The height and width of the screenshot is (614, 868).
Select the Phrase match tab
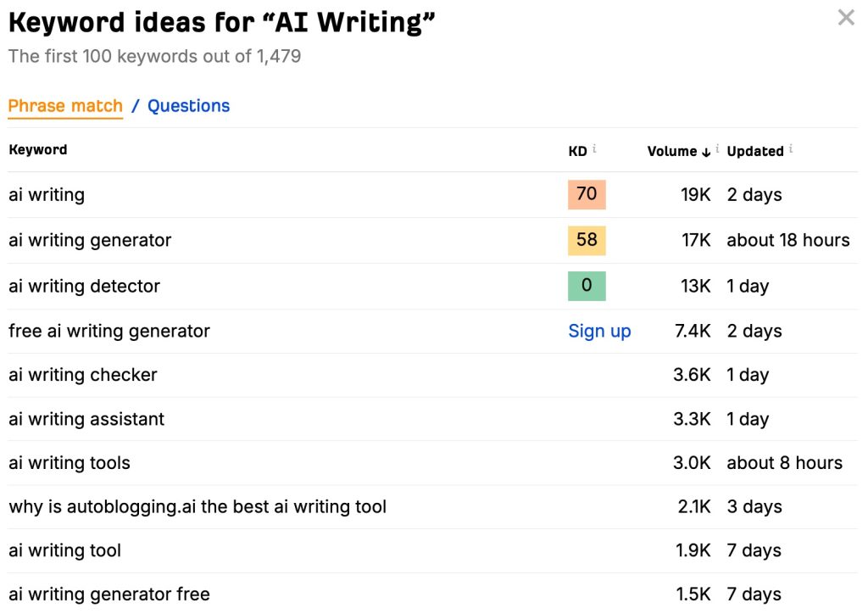point(65,106)
